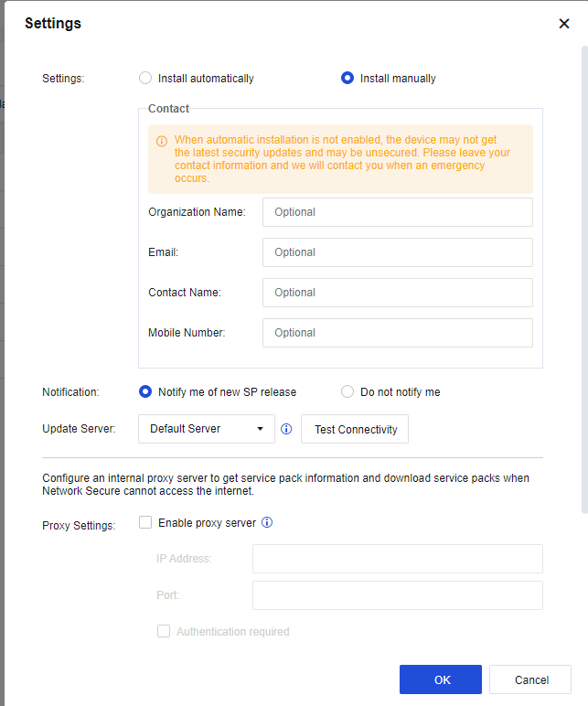Focus the Mobile Number field
The width and height of the screenshot is (588, 706).
point(397,333)
